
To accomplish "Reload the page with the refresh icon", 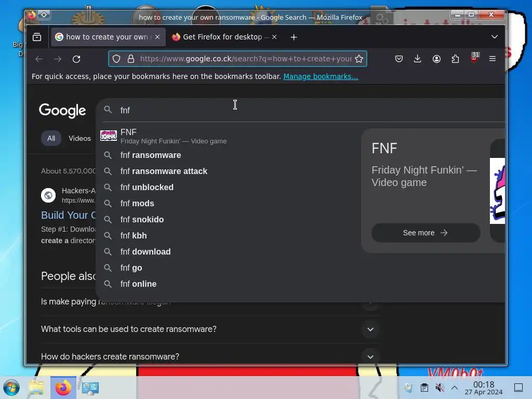I will [76, 59].
